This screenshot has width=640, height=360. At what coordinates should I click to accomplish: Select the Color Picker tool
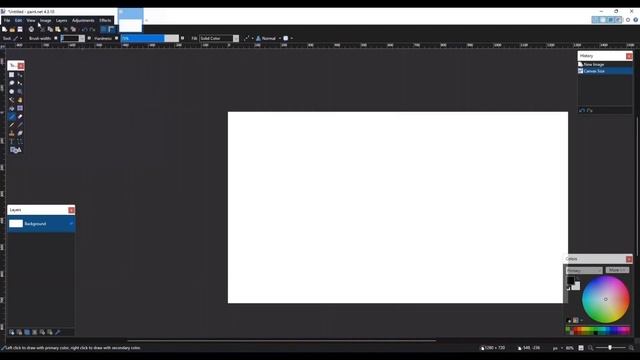point(20,125)
